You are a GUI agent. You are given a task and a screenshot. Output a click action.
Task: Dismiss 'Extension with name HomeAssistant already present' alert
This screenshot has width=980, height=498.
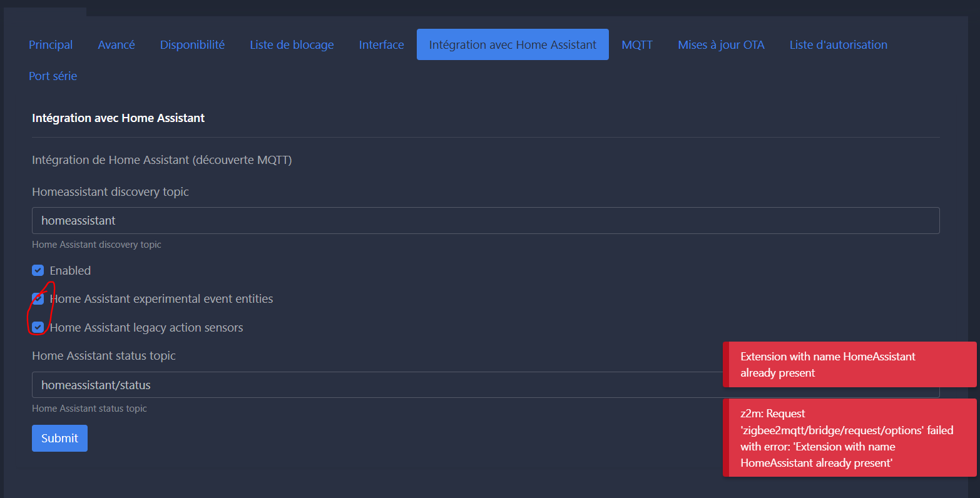[x=850, y=365]
